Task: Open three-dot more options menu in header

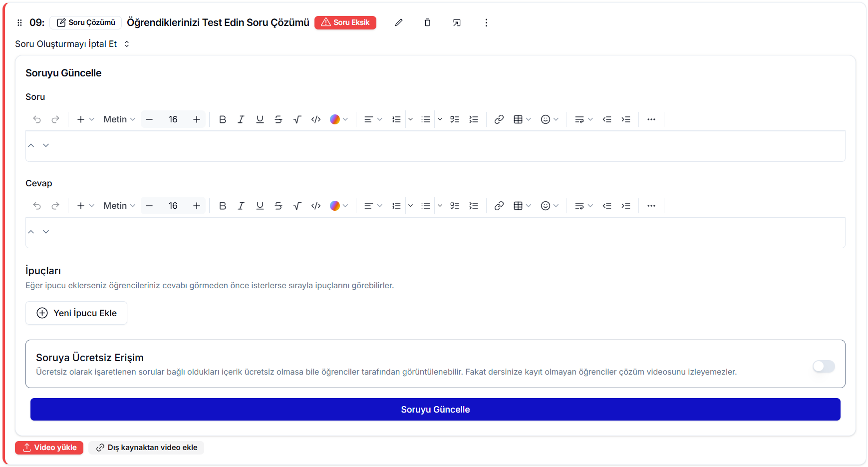Action: (486, 22)
